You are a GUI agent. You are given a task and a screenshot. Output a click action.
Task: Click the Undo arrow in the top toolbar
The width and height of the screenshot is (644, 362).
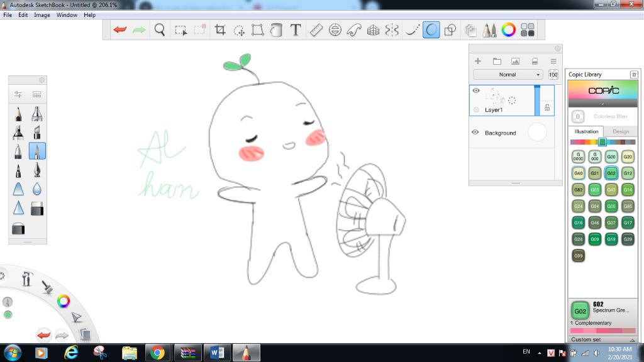coord(120,30)
